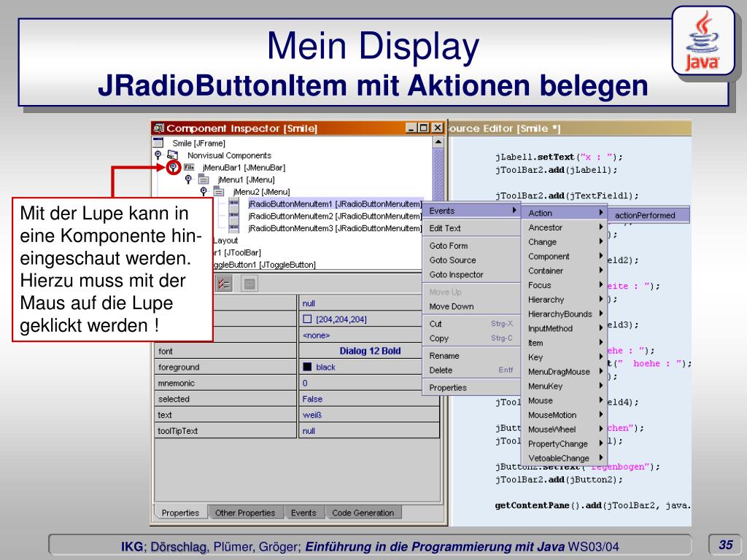This screenshot has width=747, height=560.
Task: Click the Nonvisual Components folder icon
Action: (172, 155)
